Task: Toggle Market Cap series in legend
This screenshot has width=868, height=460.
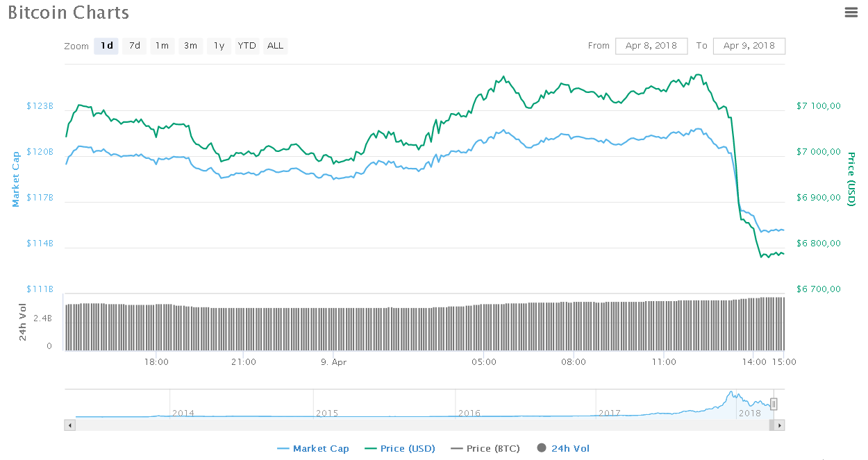Action: click(313, 449)
